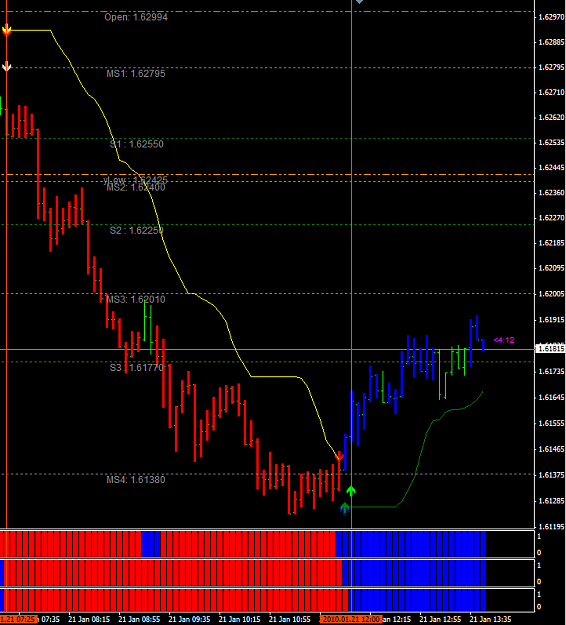Select the "MS2: 1.62400" pivot label

coord(136,187)
